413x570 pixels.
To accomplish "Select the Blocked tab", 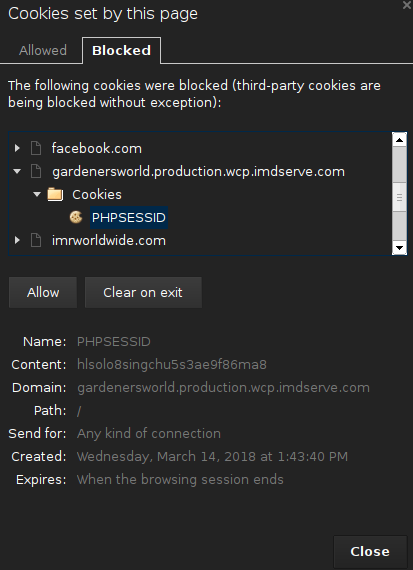I will coord(121,50).
